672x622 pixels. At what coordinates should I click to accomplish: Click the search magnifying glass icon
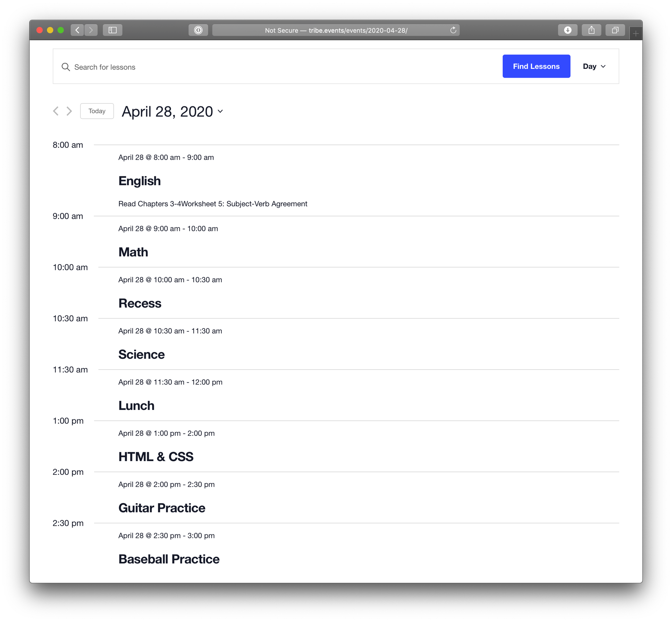66,67
